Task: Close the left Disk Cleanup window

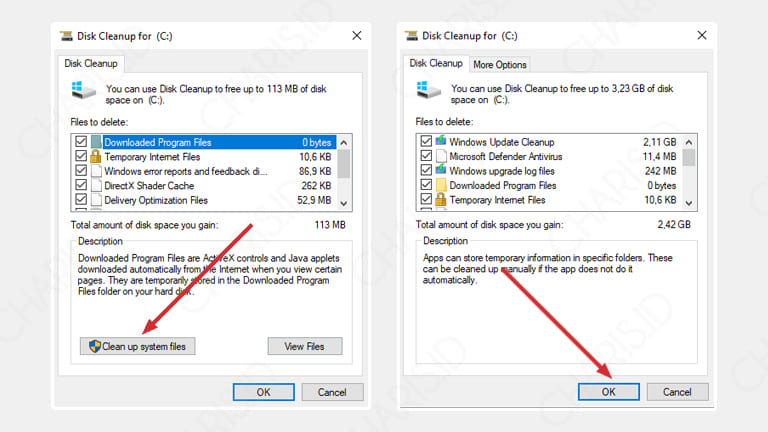Action: click(357, 35)
